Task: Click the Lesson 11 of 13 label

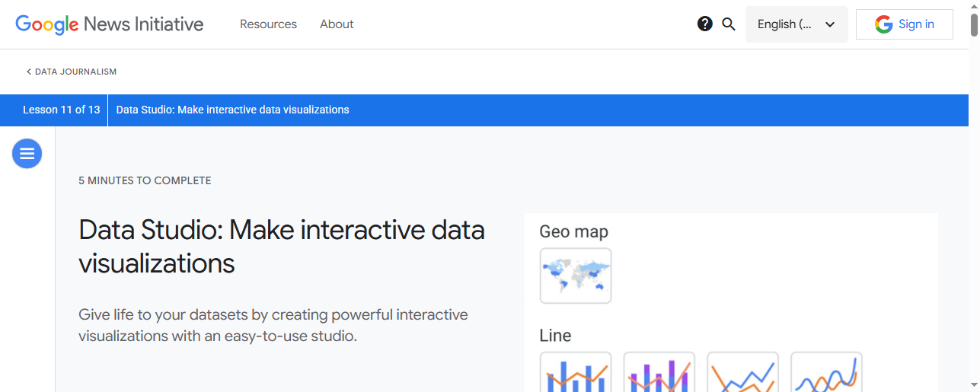Action: [62, 110]
